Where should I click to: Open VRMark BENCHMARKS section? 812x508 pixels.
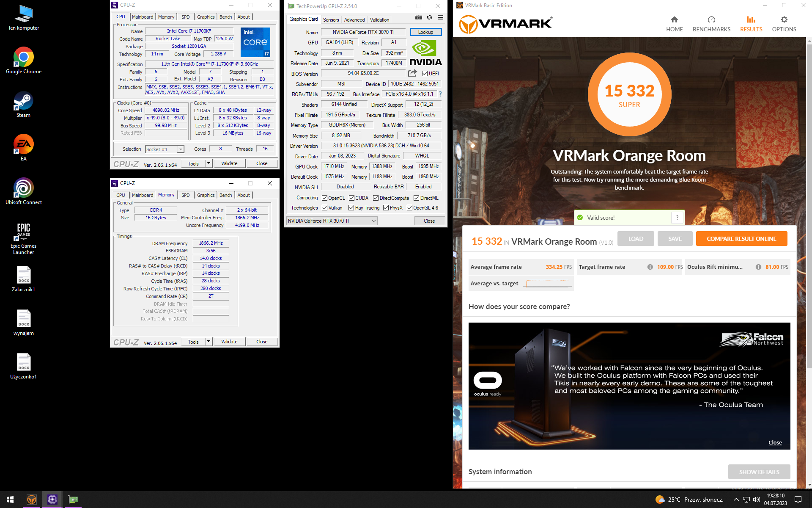click(x=711, y=24)
